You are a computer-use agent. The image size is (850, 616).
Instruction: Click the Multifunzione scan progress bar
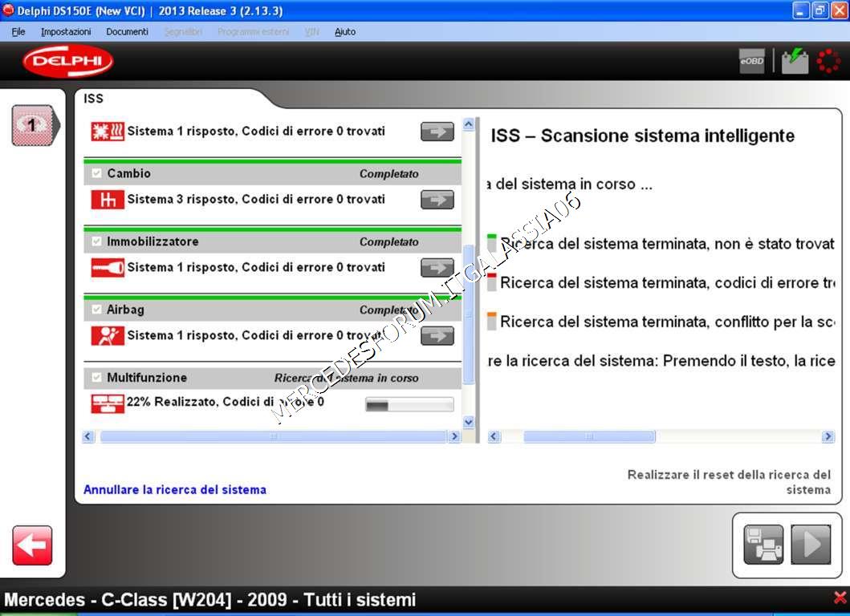tap(409, 405)
